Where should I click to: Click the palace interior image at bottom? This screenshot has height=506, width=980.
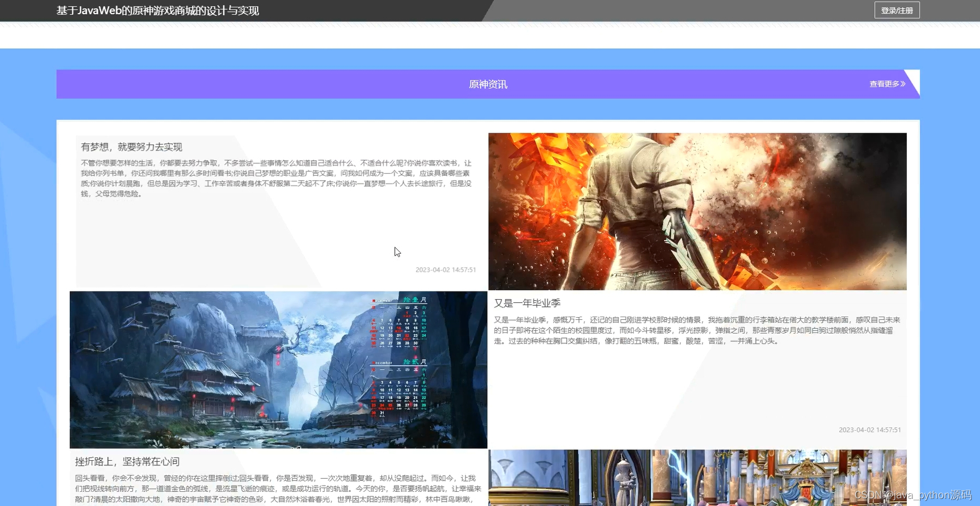[697, 478]
